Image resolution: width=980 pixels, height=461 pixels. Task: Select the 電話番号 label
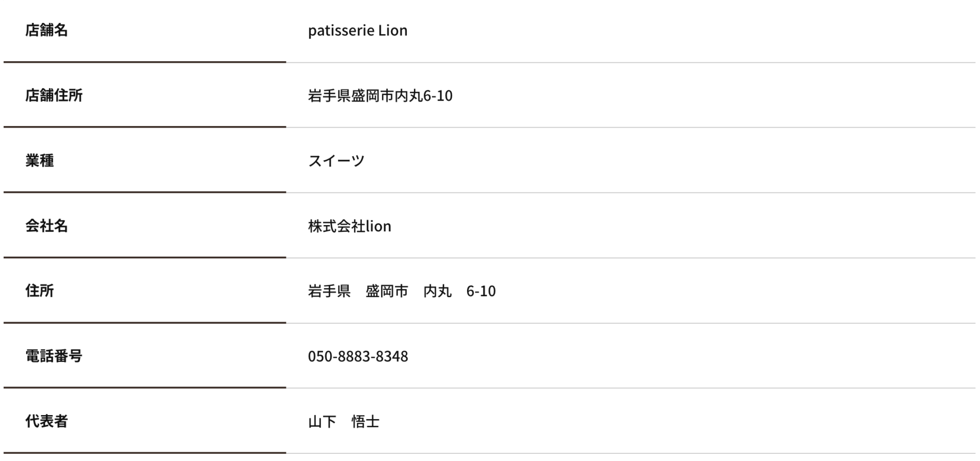pos(54,356)
